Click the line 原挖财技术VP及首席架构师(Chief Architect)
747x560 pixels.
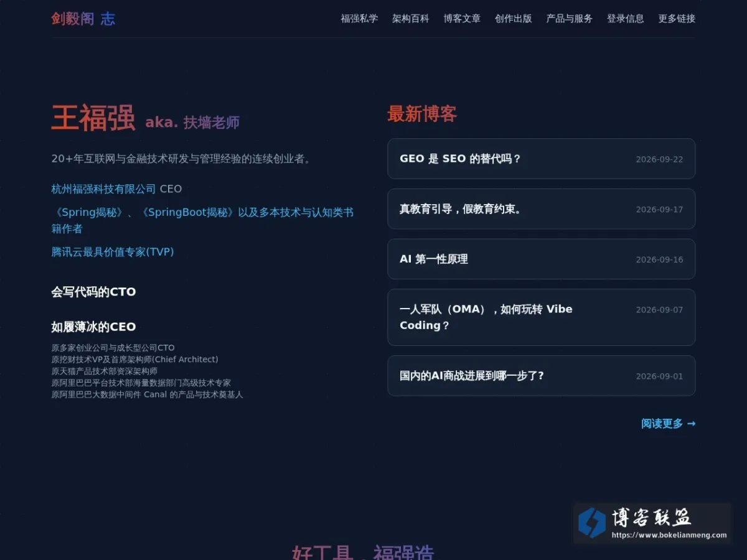pyautogui.click(x=134, y=360)
